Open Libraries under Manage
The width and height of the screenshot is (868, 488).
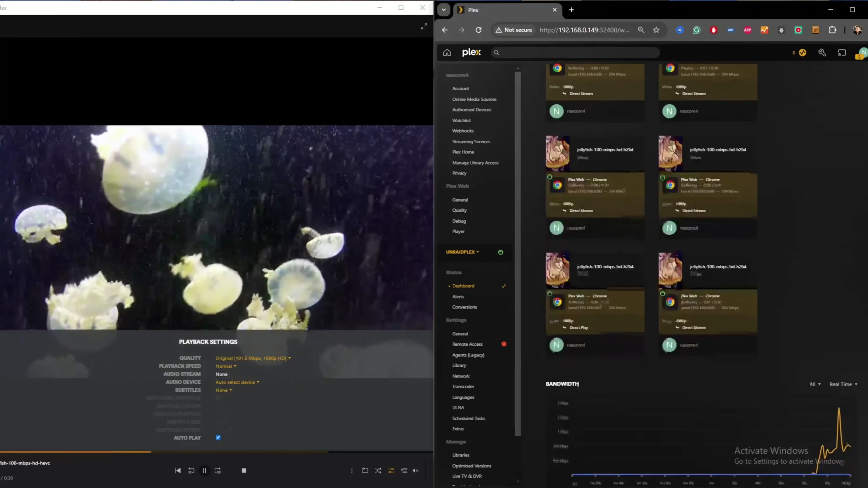(460, 455)
